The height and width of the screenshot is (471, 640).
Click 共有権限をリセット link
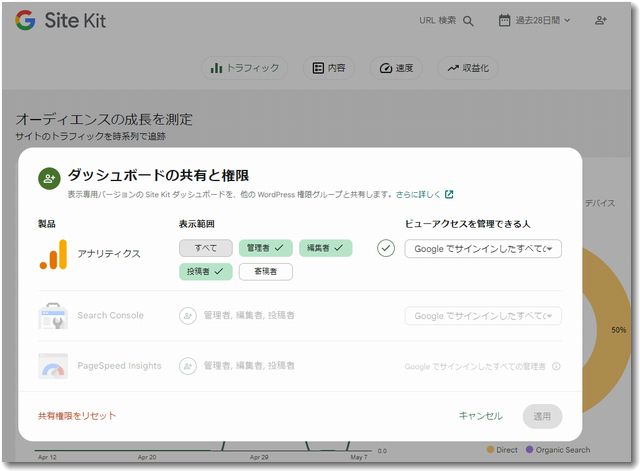click(77, 415)
